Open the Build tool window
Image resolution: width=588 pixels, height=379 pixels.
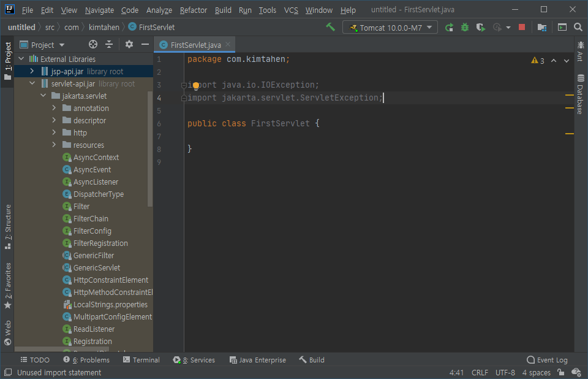312,360
